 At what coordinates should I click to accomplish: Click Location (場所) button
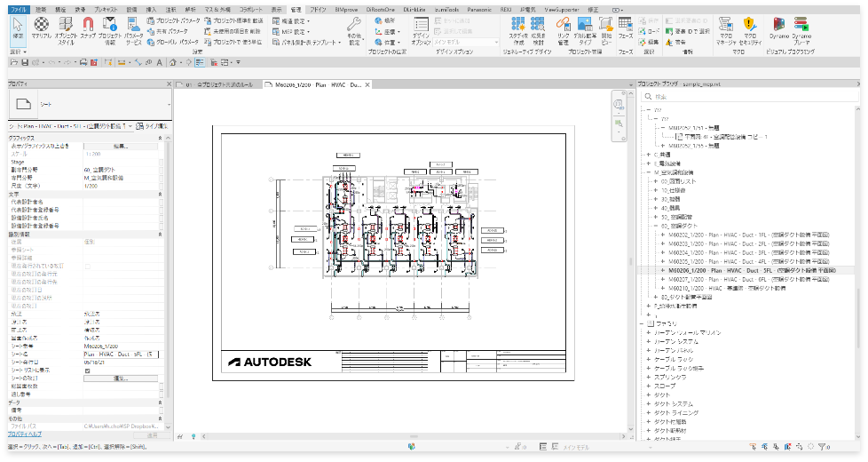point(384,20)
